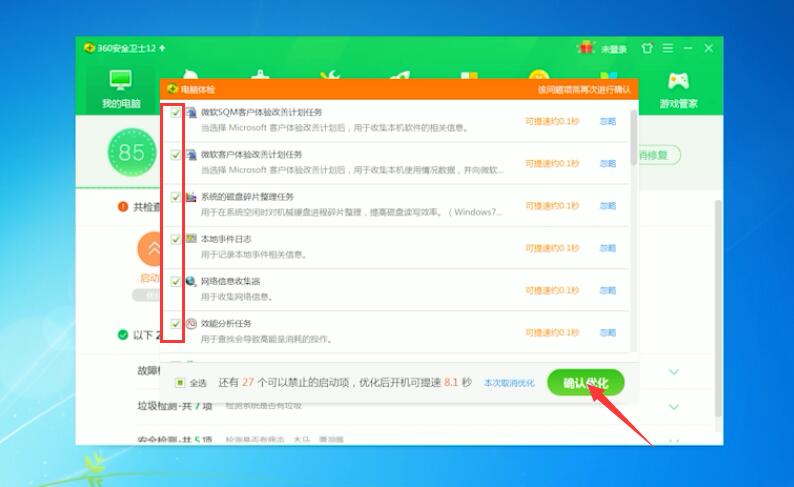Click the orange up-arrow startup icon
Screen dimensions: 794x487
click(x=149, y=249)
